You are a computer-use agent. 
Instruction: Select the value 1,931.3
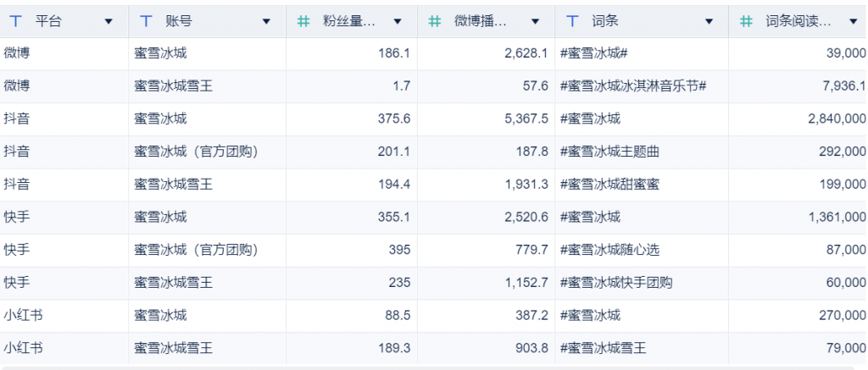coord(526,185)
